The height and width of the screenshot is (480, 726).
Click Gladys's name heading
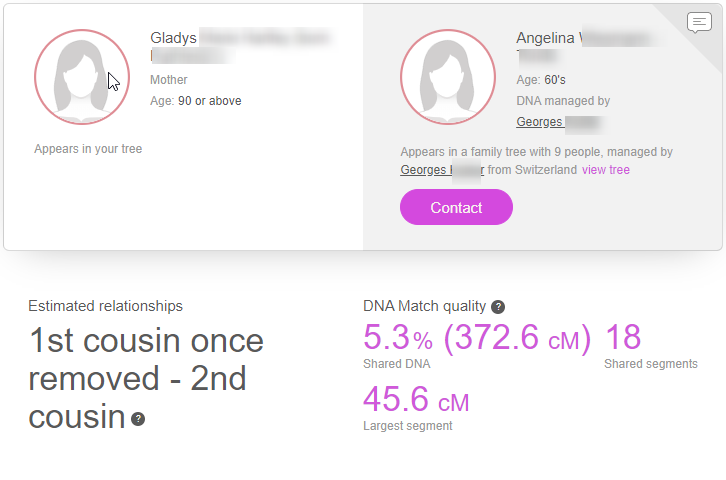tap(241, 46)
